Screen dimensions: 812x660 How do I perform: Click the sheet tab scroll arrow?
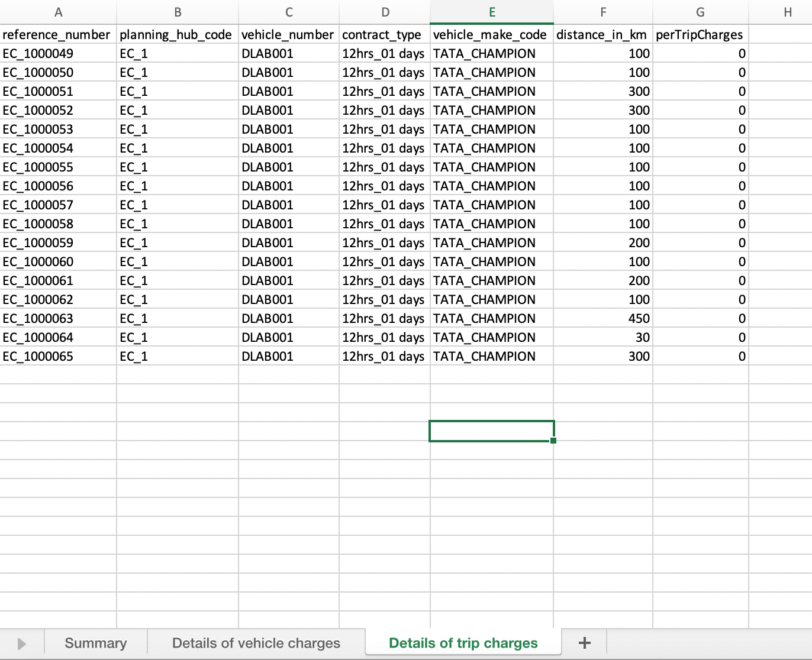coord(22,643)
